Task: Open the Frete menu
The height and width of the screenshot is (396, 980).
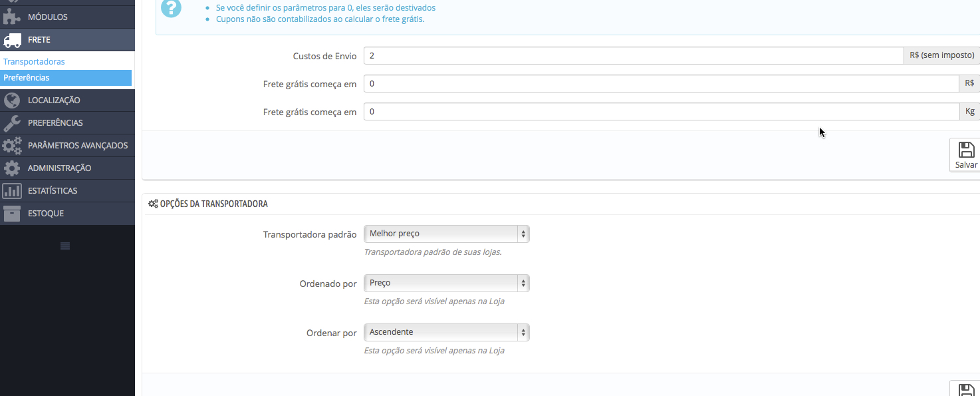Action: 67,40
